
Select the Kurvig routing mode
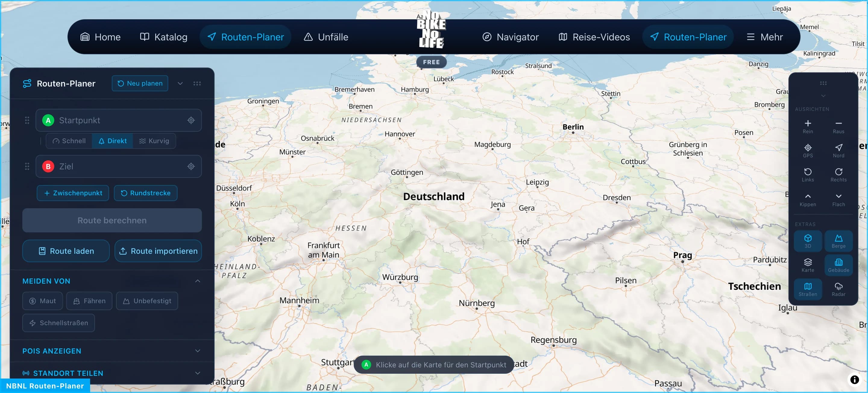point(154,141)
